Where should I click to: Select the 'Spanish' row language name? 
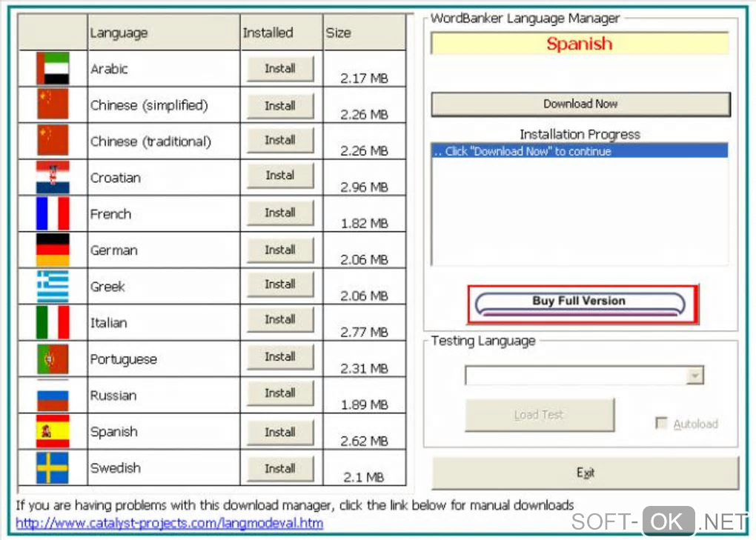(x=114, y=432)
